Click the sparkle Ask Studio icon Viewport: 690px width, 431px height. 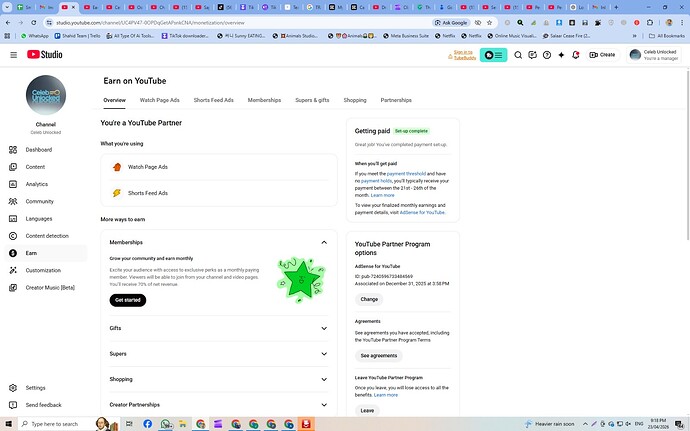(x=561, y=55)
